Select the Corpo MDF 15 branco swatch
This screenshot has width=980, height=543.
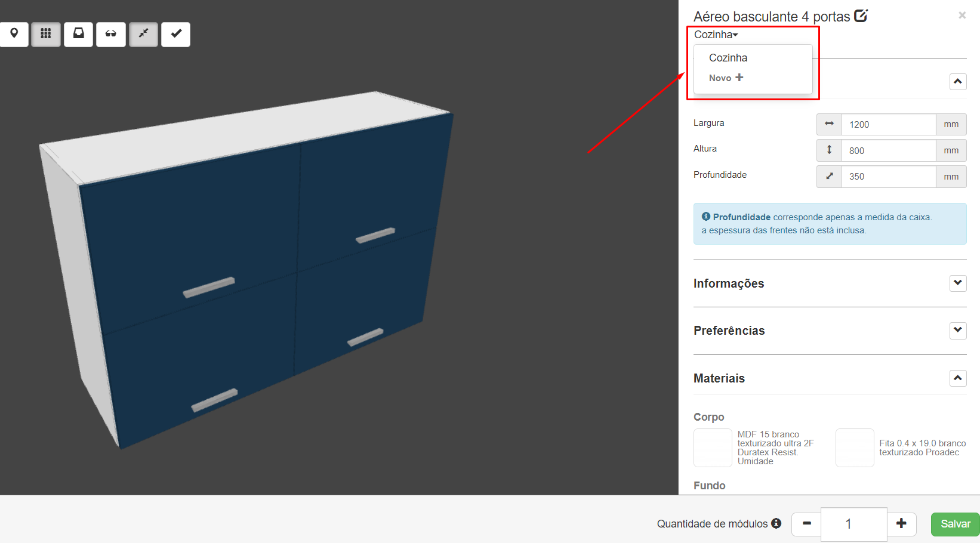coord(713,448)
